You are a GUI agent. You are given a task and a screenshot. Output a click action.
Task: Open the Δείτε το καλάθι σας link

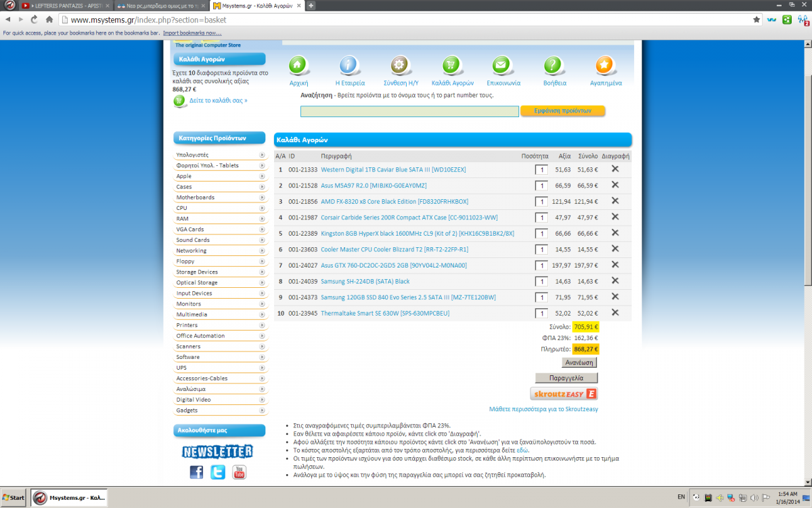click(219, 100)
